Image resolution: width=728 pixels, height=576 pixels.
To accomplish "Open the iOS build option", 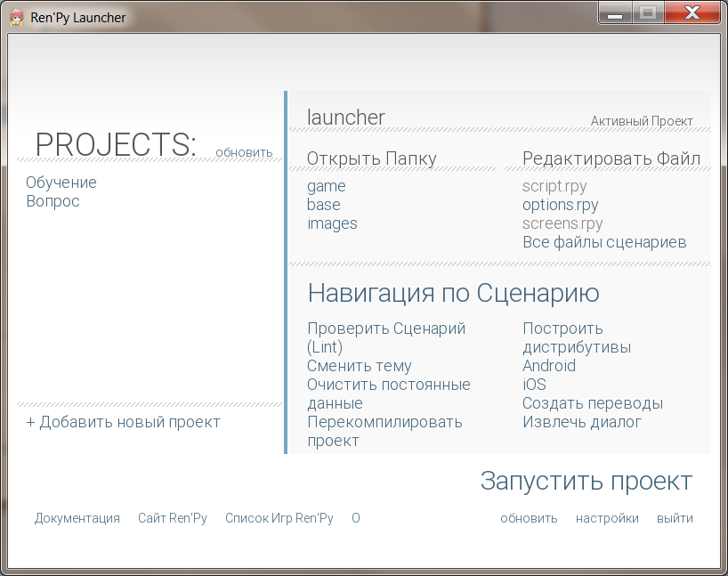I will click(534, 385).
